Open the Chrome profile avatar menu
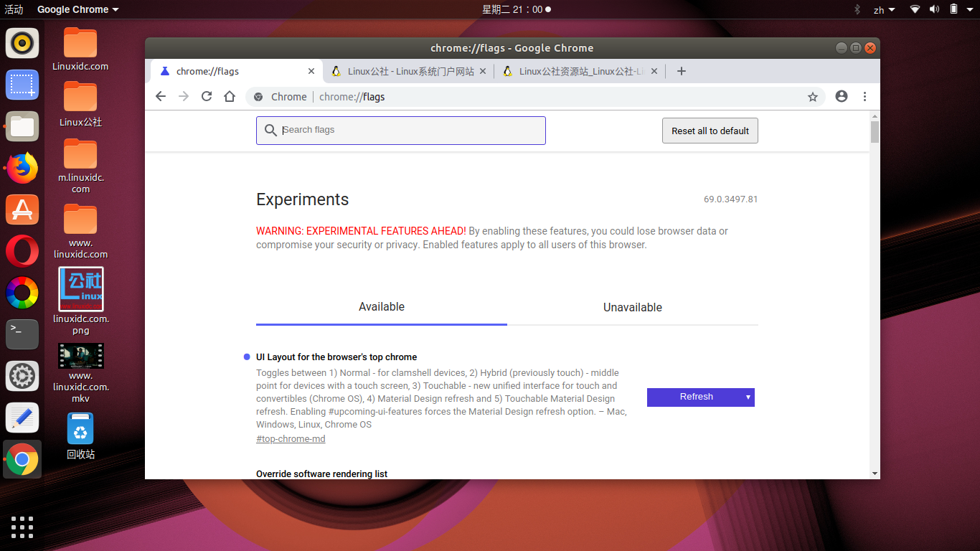Screen dimensions: 980x551 [x=842, y=97]
